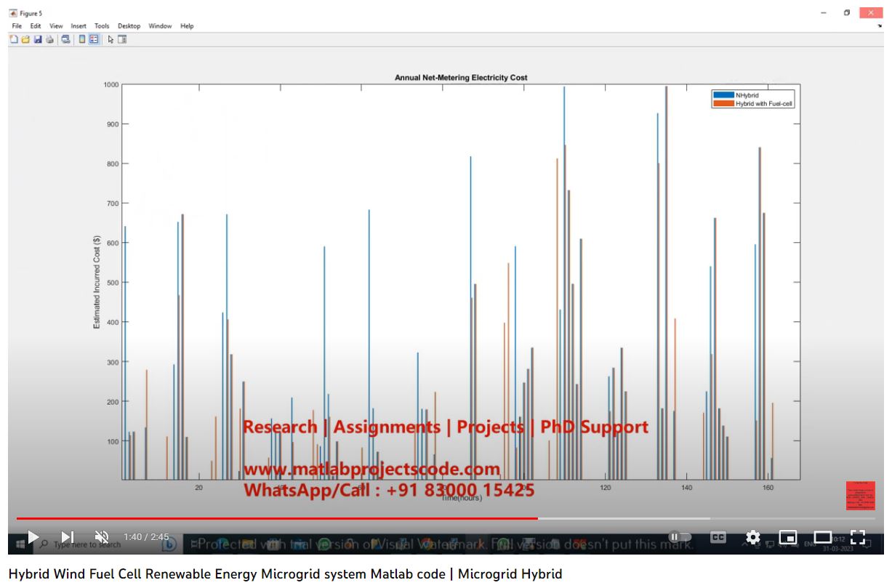
Task: Click the NHybrid legend label
Action: pyautogui.click(x=747, y=95)
